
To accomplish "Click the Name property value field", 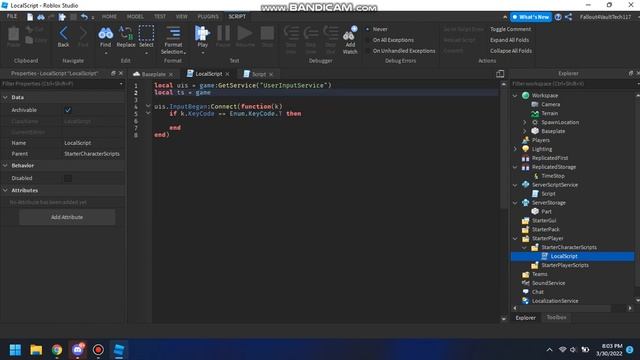I will pos(93,143).
